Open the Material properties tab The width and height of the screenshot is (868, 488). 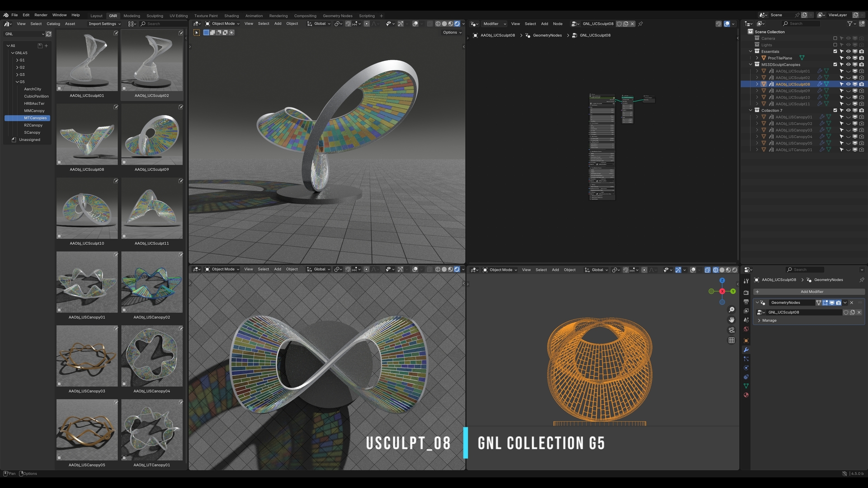coord(746,395)
